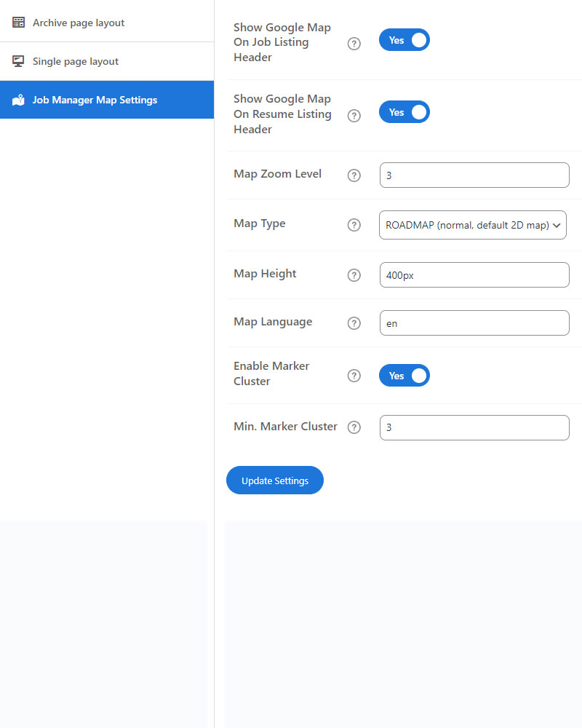Open help for Min. Marker Cluster
The width and height of the screenshot is (582, 728).
tap(354, 427)
